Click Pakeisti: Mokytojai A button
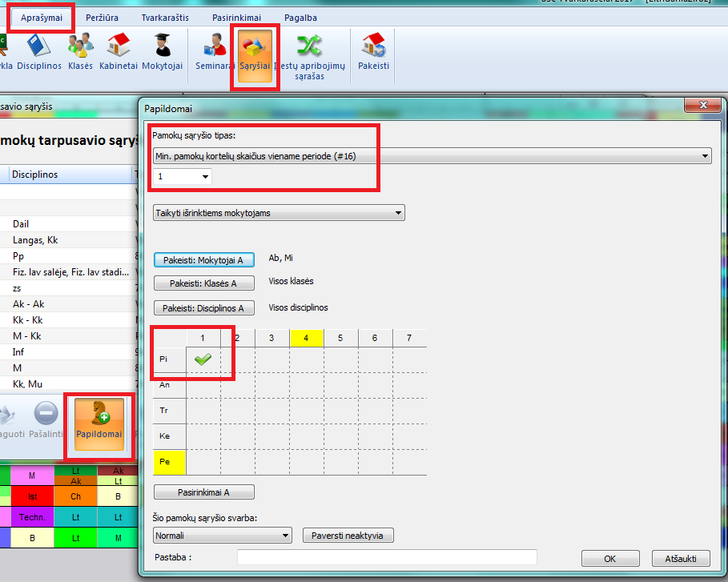 [203, 260]
